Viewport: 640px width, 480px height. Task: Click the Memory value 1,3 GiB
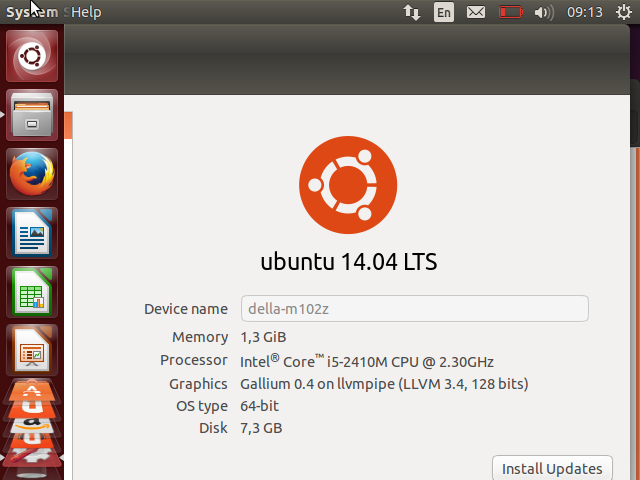click(263, 337)
